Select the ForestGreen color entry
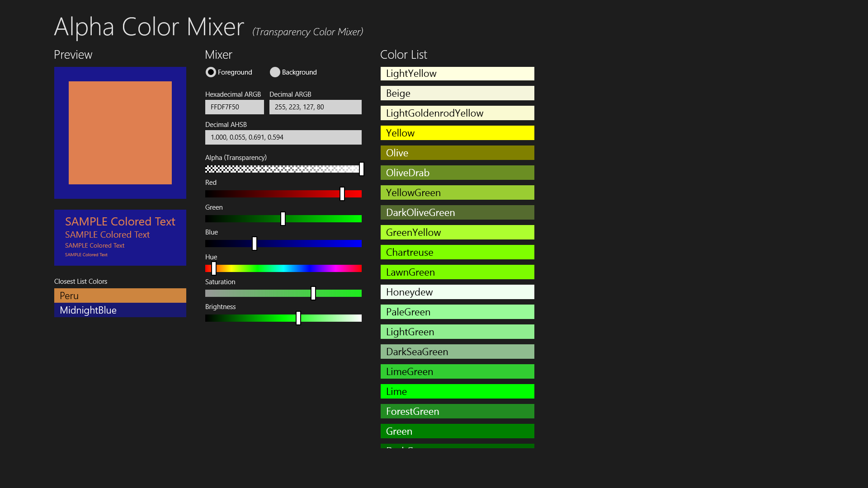 (457, 411)
